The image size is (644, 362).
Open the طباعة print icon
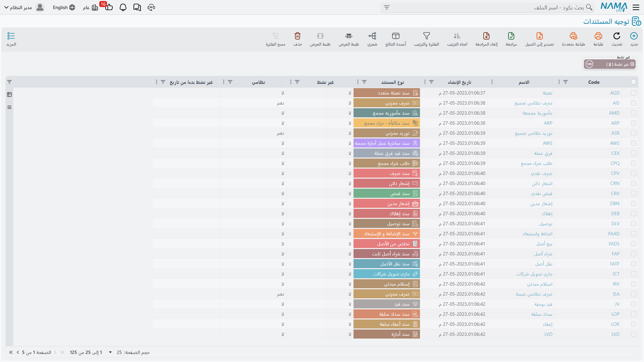click(x=598, y=36)
